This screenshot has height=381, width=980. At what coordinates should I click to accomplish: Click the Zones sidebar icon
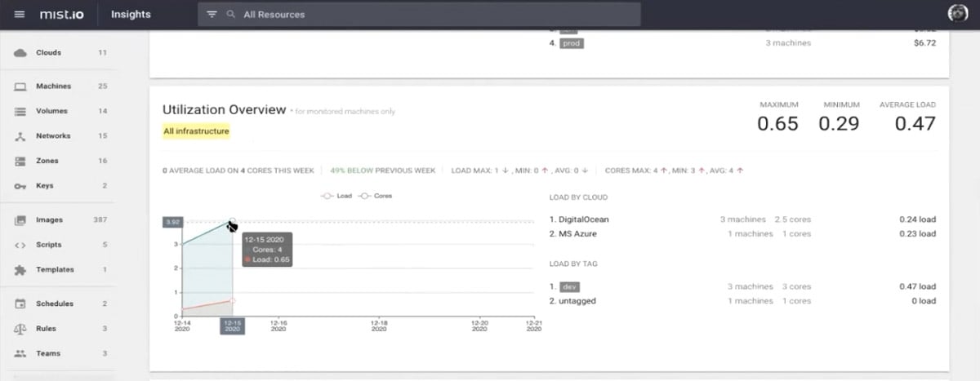[x=20, y=162]
